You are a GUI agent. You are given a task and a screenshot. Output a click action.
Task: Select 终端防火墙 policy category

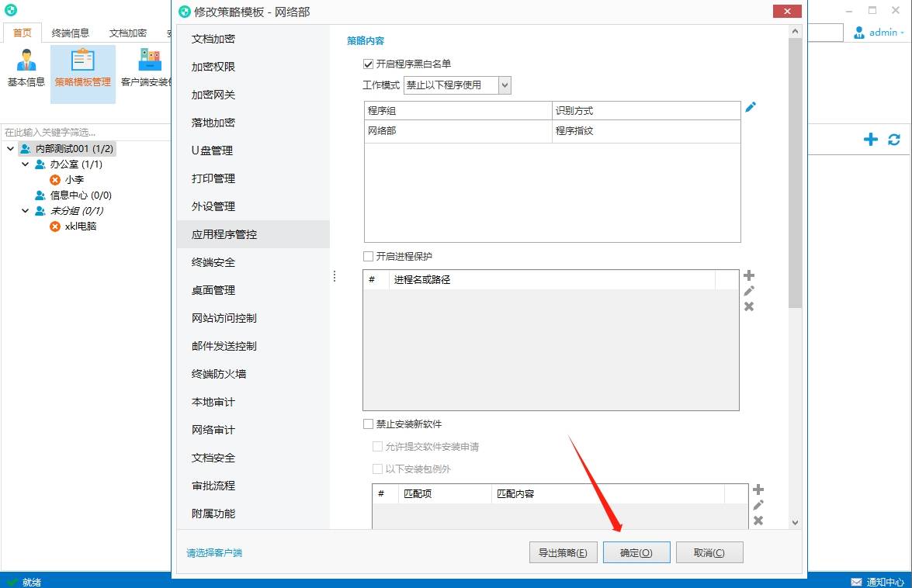point(253,374)
